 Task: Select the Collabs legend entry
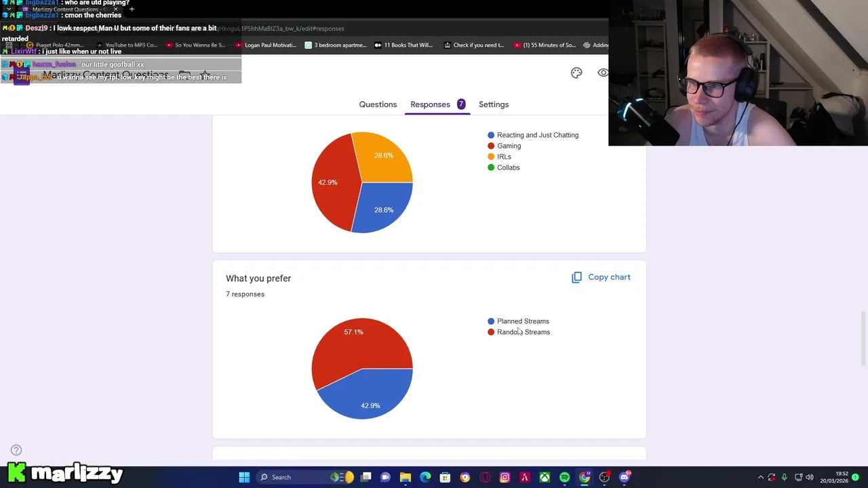[x=504, y=167]
